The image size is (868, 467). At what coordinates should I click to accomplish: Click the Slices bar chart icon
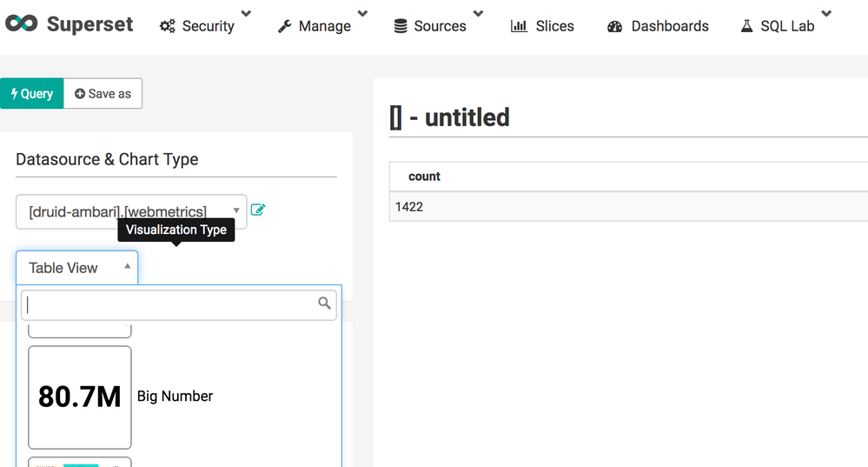coord(519,26)
